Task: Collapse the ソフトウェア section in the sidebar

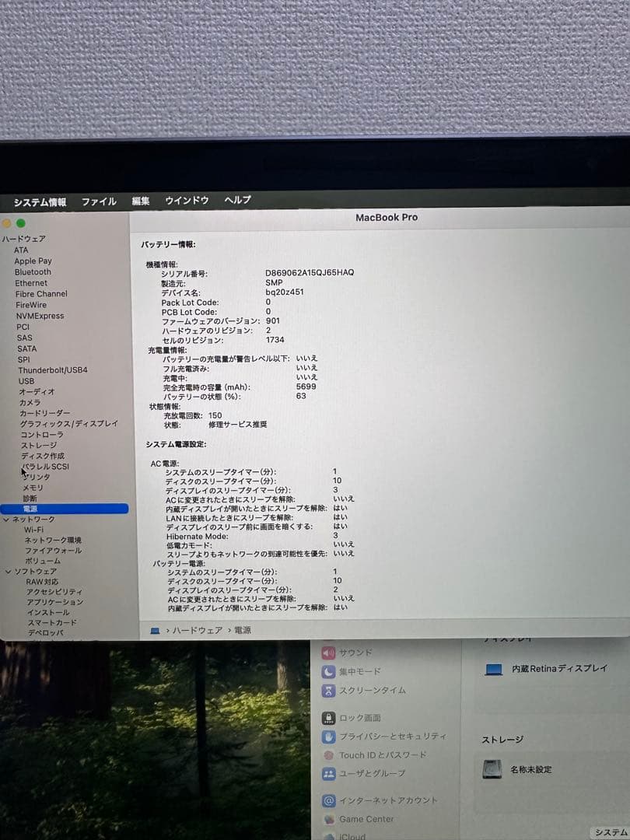Action: (x=6, y=571)
